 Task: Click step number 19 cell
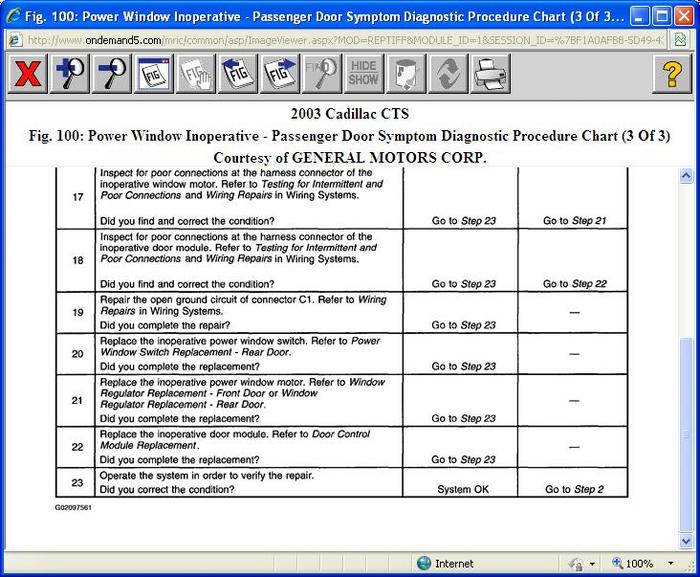pyautogui.click(x=77, y=313)
